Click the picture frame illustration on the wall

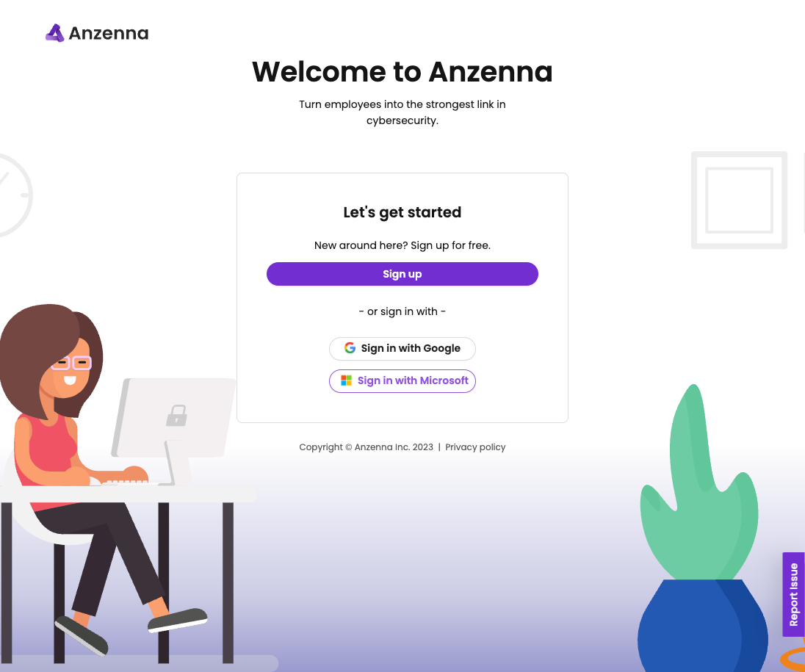coord(740,200)
